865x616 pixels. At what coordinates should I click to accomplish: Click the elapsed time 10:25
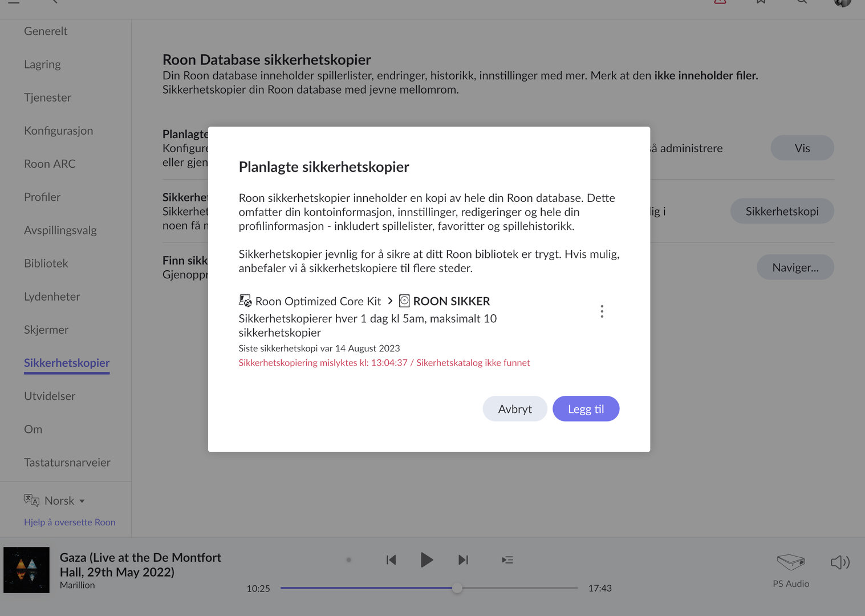tap(258, 589)
